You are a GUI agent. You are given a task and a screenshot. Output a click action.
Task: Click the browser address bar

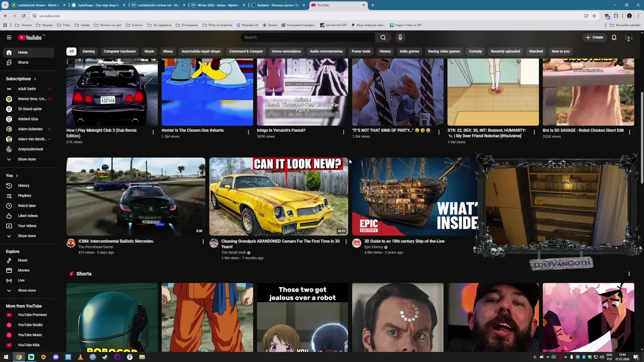tap(307, 16)
